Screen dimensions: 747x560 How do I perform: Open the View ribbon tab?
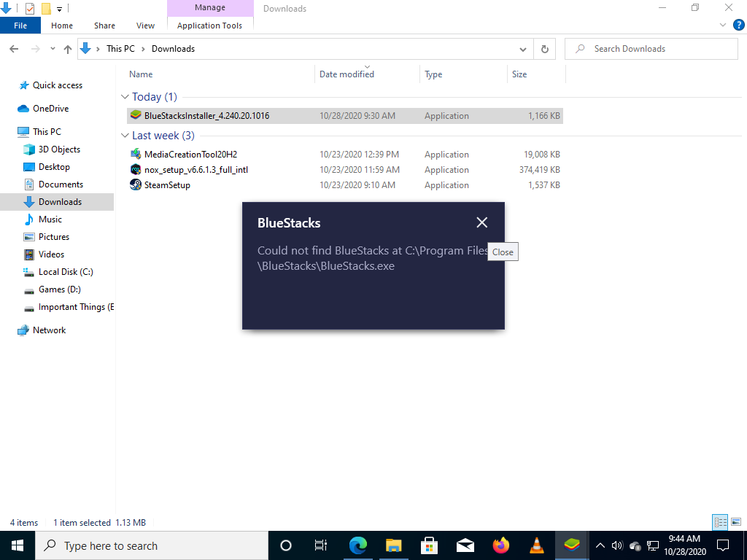(145, 26)
